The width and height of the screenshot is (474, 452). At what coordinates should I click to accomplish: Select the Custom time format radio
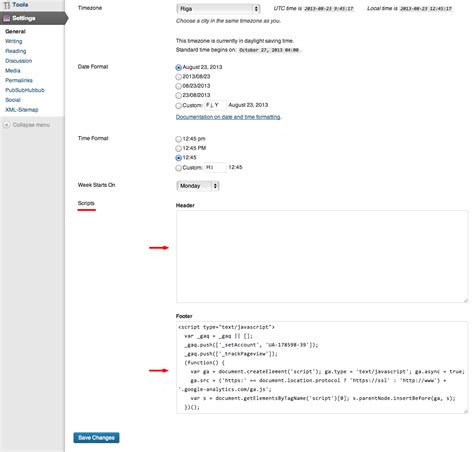pos(178,168)
